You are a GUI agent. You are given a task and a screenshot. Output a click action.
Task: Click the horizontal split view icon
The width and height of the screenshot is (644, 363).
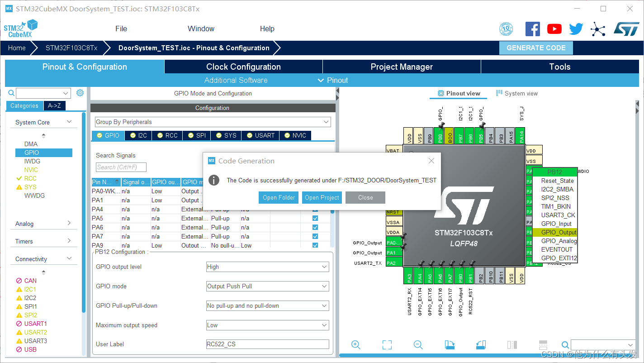click(543, 345)
